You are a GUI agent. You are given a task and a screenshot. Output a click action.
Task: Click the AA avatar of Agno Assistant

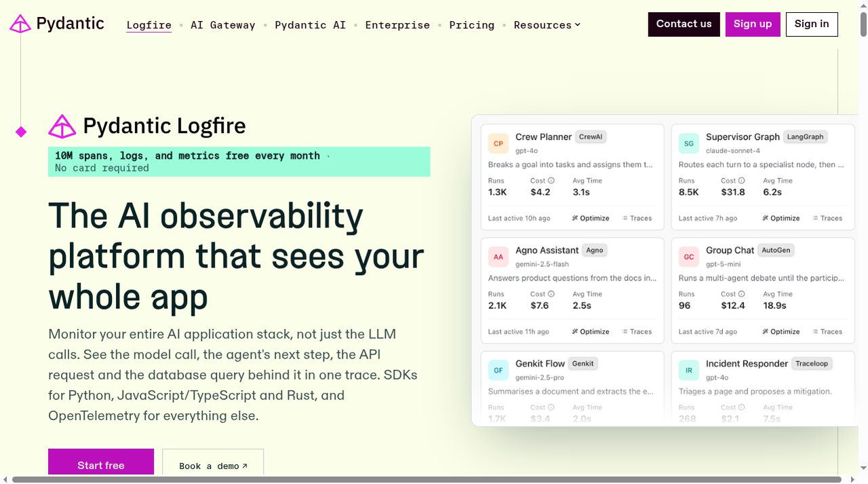[x=498, y=257]
